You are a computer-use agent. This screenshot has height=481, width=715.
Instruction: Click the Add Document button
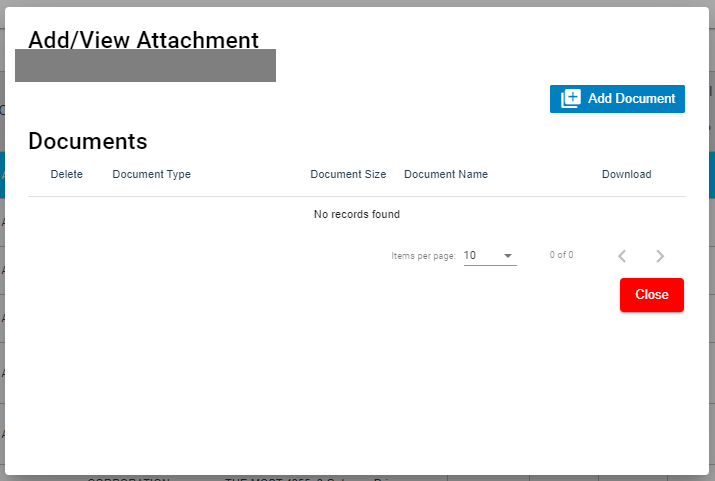617,99
